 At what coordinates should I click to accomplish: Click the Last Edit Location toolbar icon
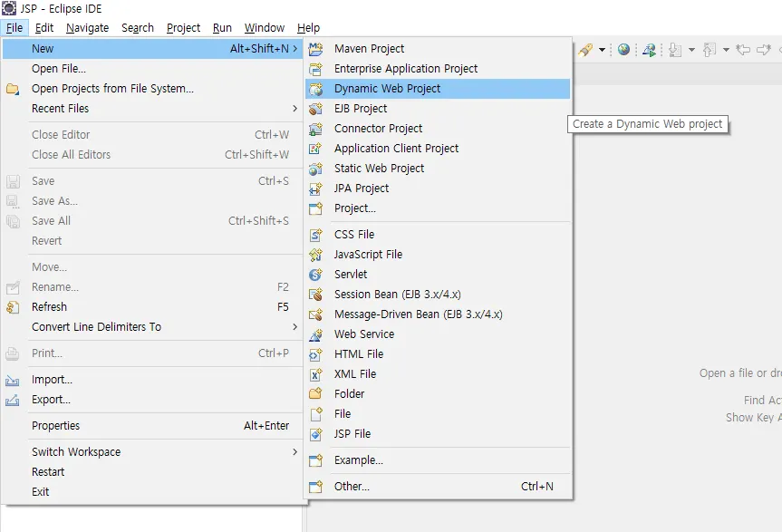tap(743, 49)
